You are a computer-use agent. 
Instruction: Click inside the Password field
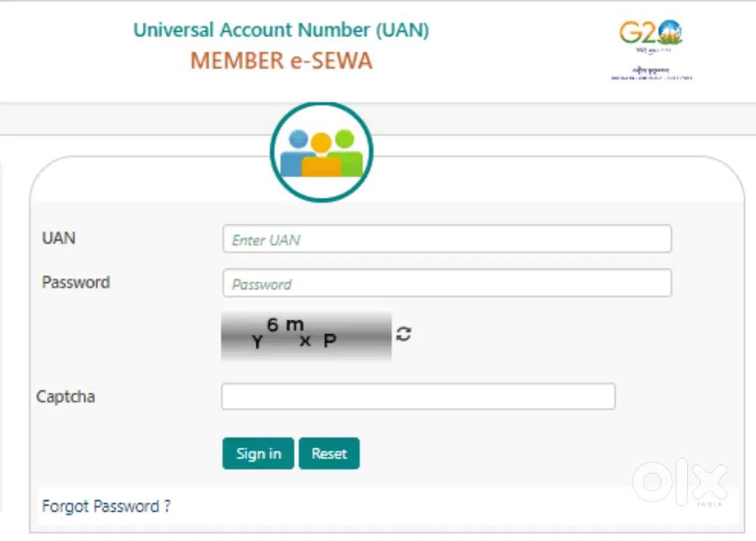[446, 283]
